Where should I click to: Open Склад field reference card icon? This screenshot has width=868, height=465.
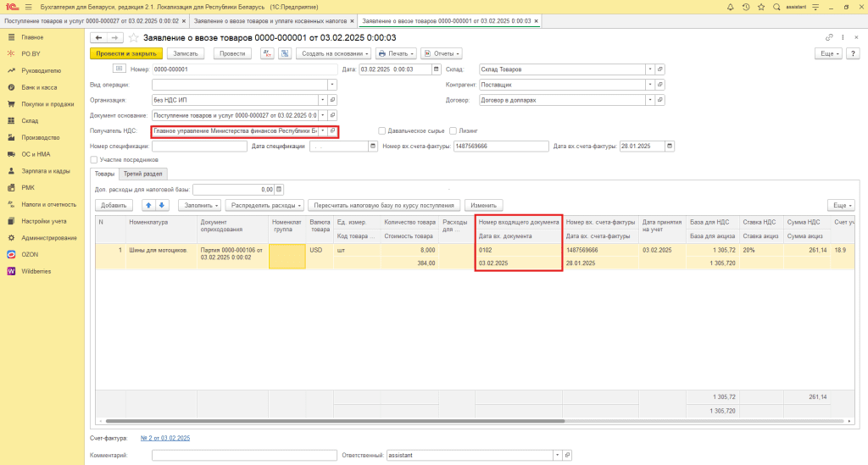pyautogui.click(x=659, y=69)
